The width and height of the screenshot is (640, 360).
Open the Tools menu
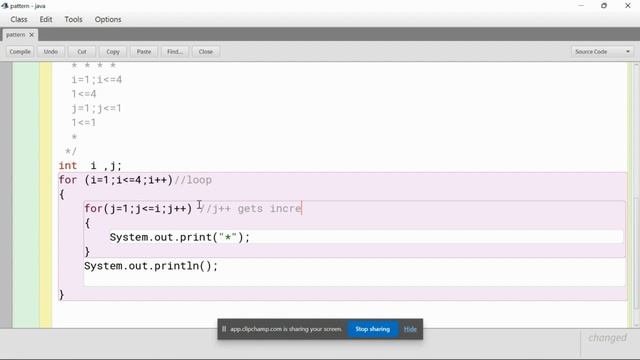pos(73,19)
